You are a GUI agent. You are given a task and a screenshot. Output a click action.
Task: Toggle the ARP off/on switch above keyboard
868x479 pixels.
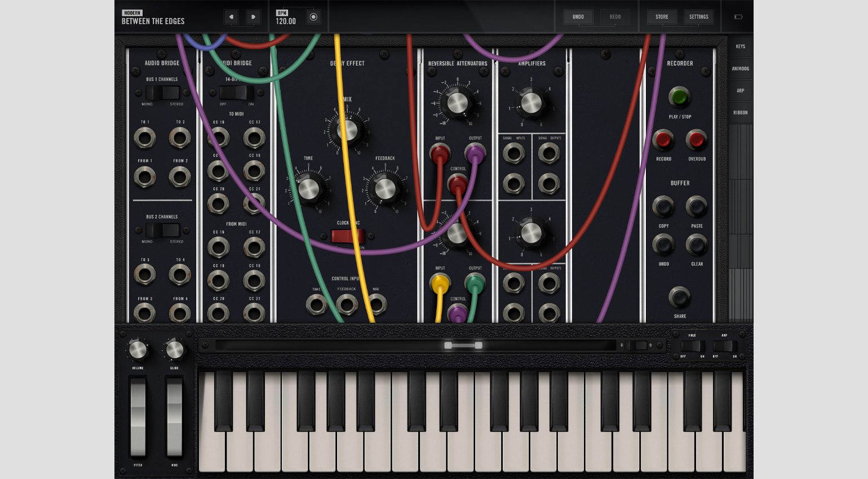[725, 346]
